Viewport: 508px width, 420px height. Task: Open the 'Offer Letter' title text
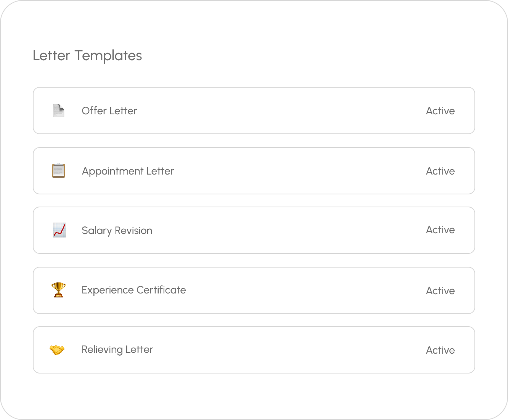coord(109,111)
